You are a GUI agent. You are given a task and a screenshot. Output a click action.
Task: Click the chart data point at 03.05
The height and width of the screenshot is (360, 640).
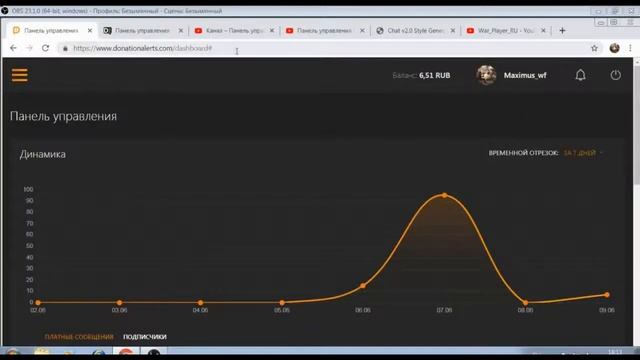coord(119,303)
